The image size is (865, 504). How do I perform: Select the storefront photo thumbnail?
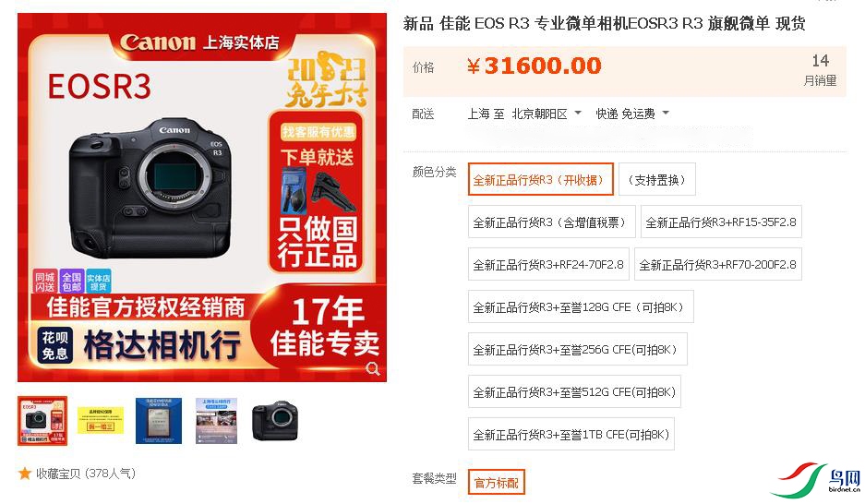click(216, 421)
